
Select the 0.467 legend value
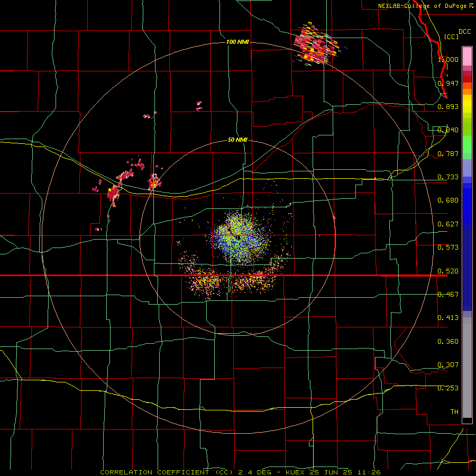pos(448,295)
